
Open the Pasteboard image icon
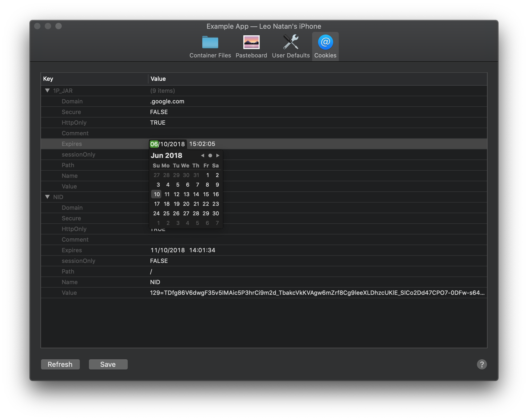pyautogui.click(x=251, y=43)
